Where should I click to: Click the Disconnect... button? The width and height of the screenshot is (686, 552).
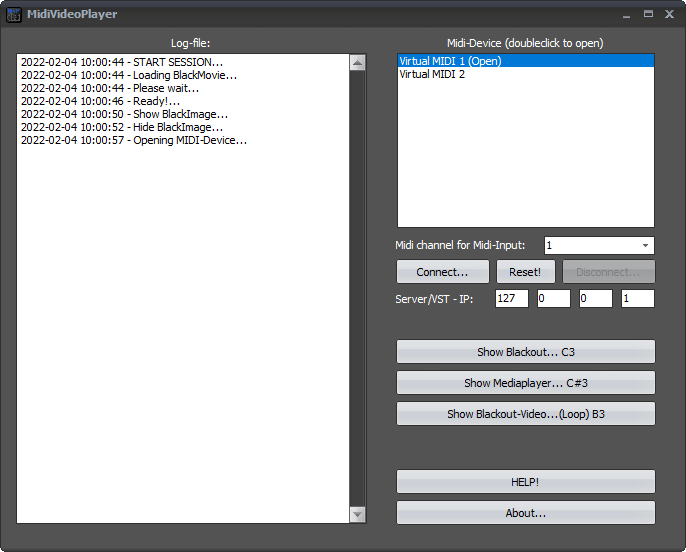609,272
